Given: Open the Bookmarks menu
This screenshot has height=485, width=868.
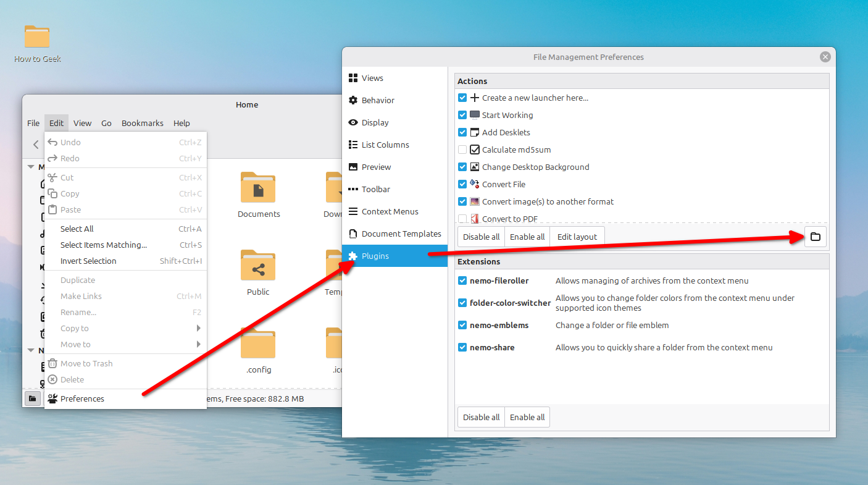Looking at the screenshot, I should click(143, 123).
